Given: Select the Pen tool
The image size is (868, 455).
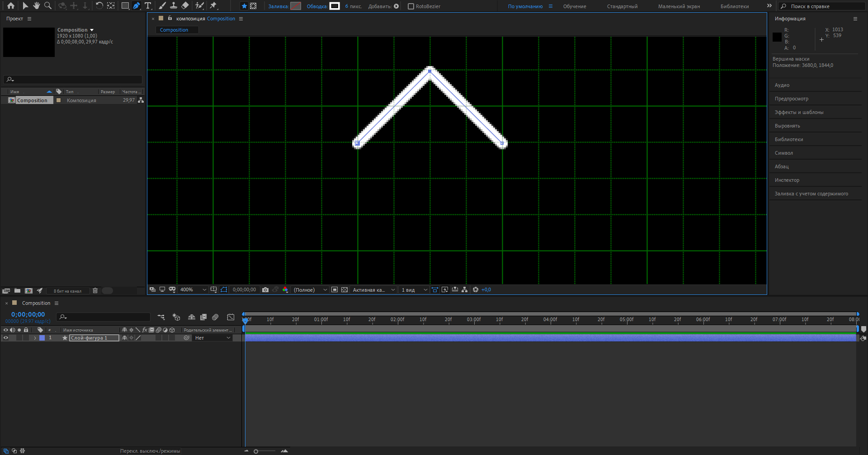Looking at the screenshot, I should point(137,6).
